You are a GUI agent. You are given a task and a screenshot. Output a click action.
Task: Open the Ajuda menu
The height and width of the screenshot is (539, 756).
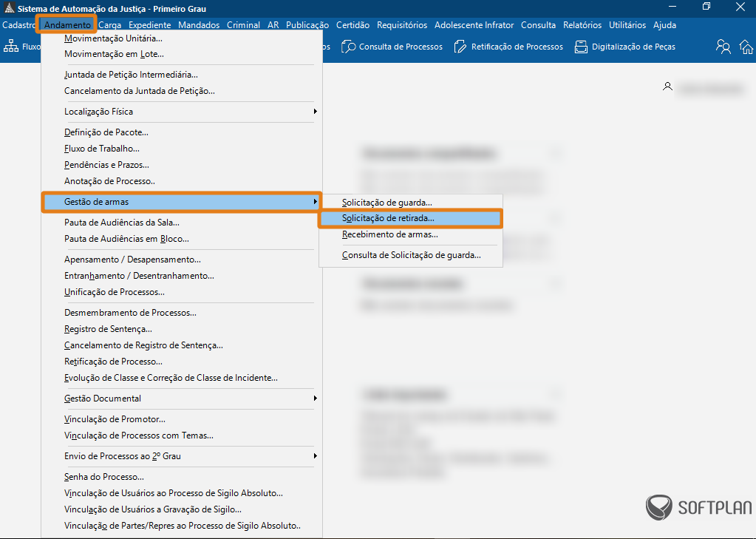(664, 25)
